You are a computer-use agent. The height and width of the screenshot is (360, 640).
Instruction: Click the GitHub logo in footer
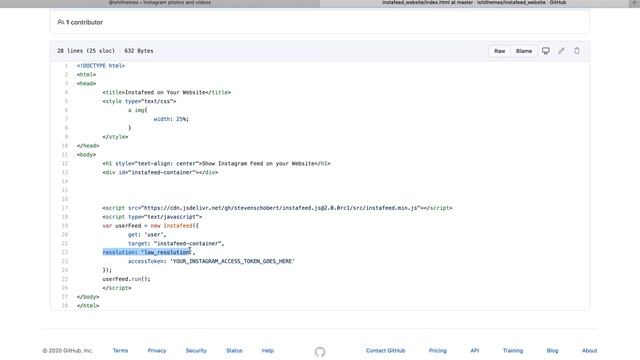tap(320, 351)
